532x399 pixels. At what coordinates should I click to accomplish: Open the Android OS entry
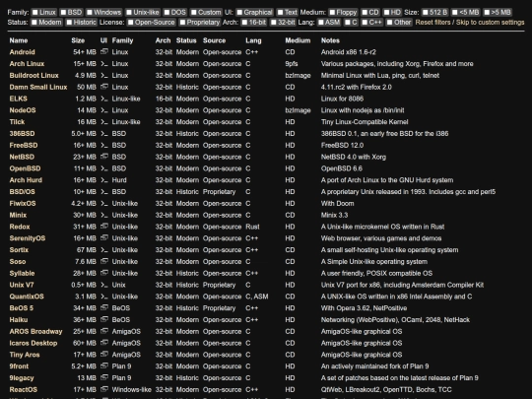tap(22, 52)
